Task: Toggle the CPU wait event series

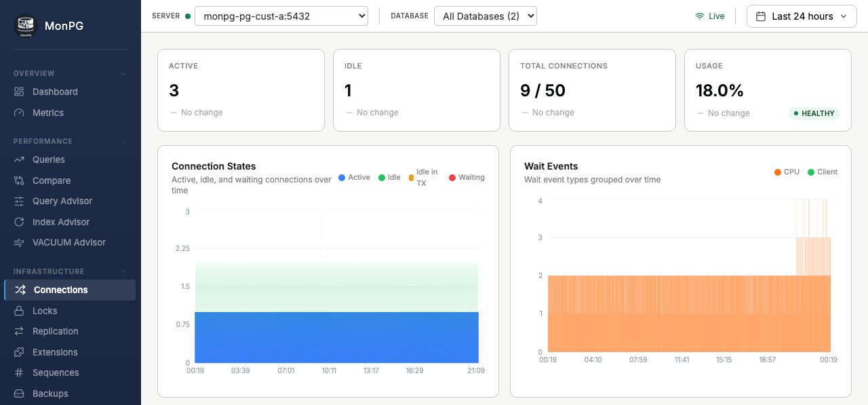Action: point(787,172)
